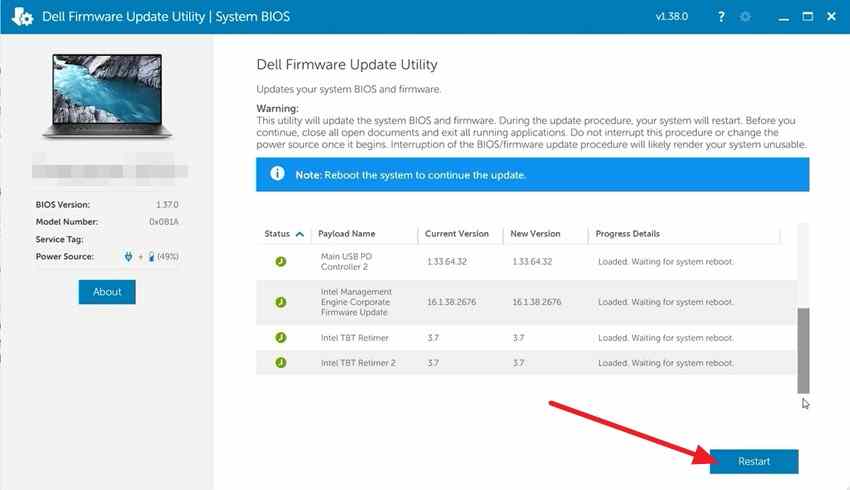Close the Firmware Update Utility window
The image size is (850, 490).
(831, 16)
